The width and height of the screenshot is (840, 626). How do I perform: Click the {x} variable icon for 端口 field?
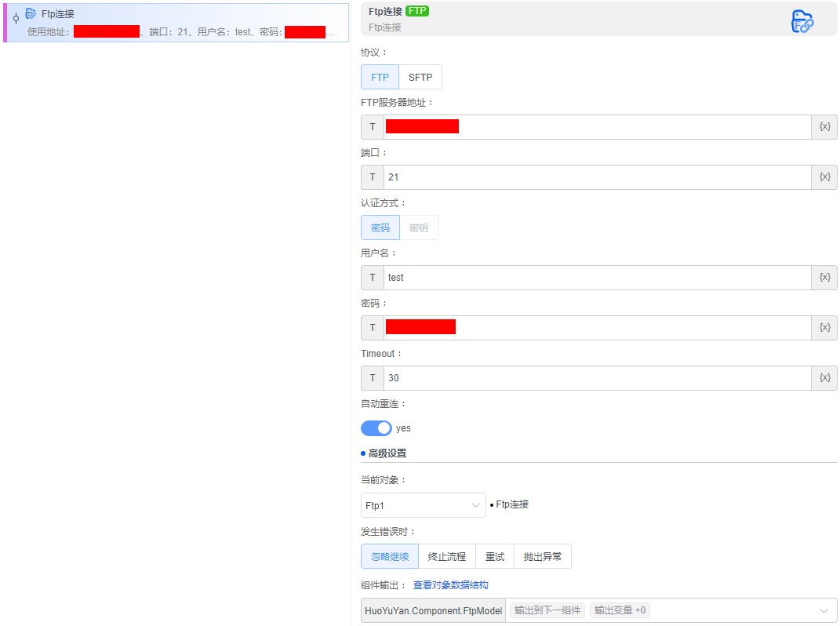(x=824, y=177)
